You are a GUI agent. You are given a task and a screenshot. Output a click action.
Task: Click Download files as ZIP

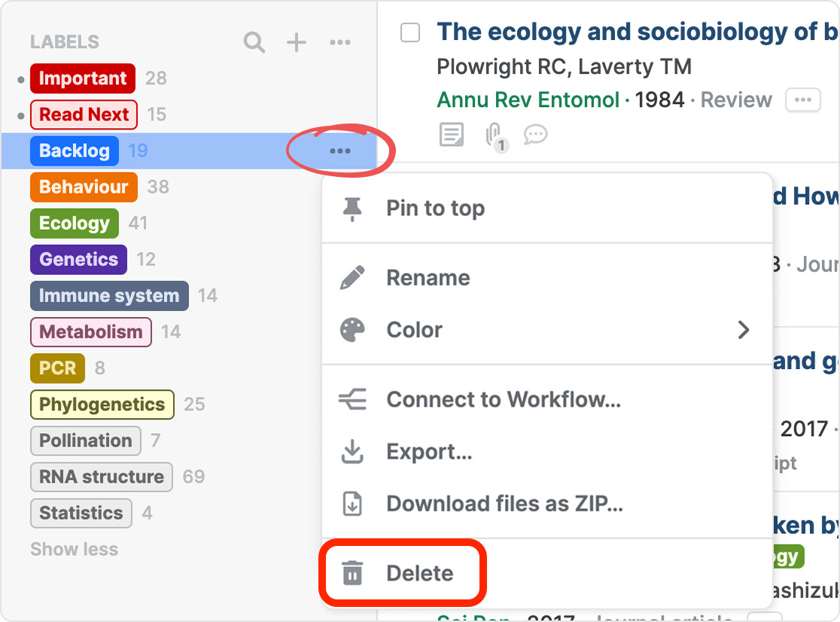coord(504,503)
